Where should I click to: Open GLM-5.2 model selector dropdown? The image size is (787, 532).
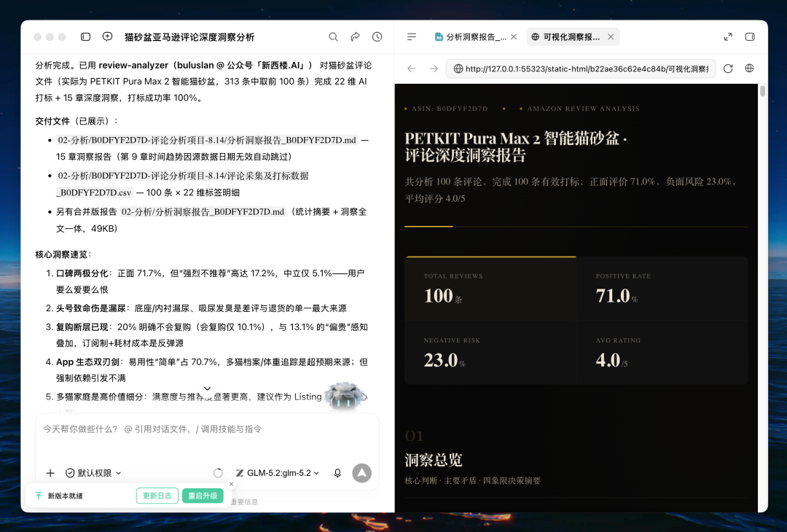tap(278, 473)
